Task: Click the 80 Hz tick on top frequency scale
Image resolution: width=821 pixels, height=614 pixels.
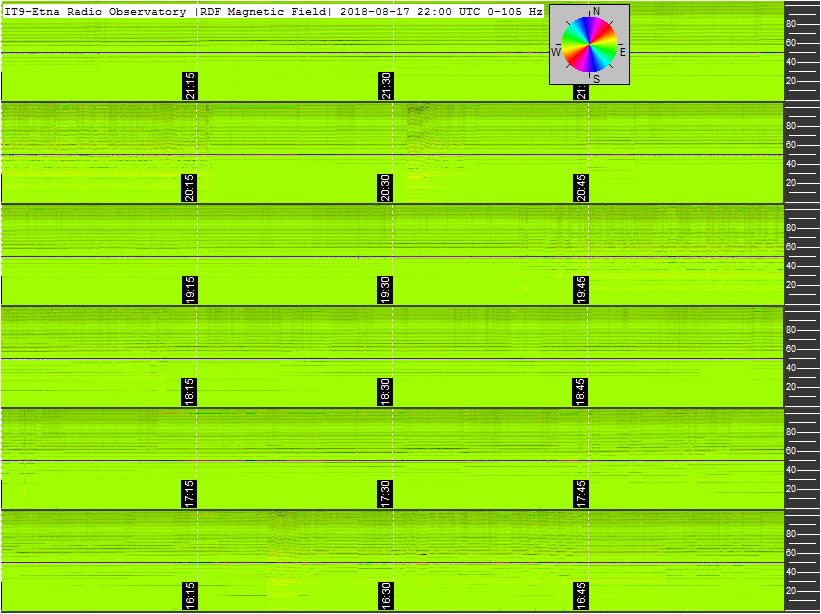Action: click(791, 24)
